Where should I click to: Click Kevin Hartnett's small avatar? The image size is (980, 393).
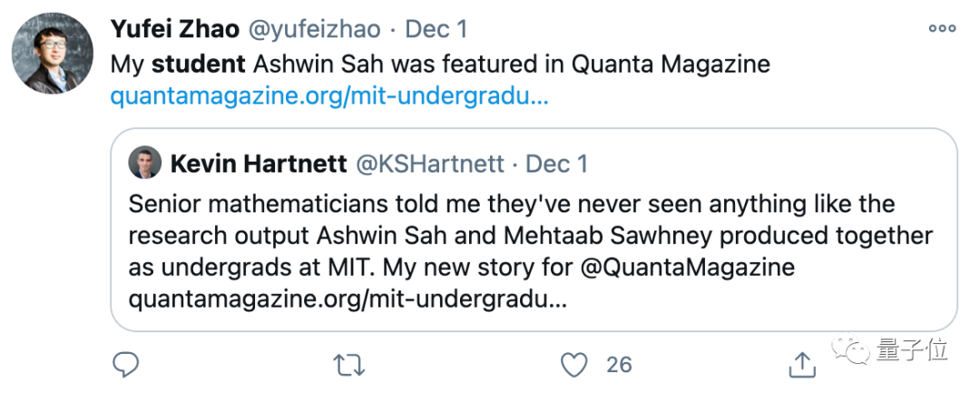coord(146,164)
